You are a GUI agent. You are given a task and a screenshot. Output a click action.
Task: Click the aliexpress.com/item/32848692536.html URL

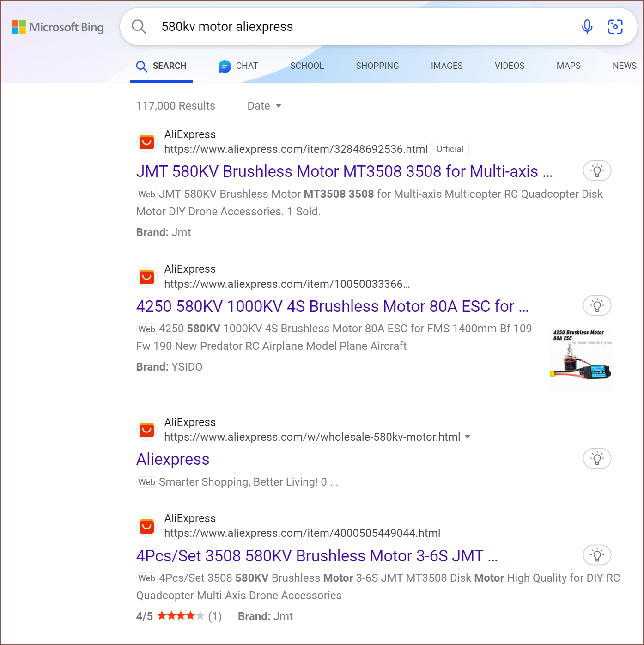tap(296, 149)
